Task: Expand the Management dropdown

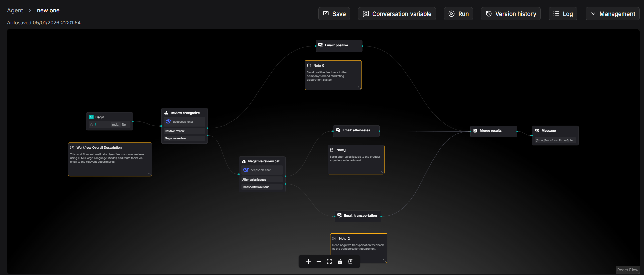Action: tap(612, 14)
